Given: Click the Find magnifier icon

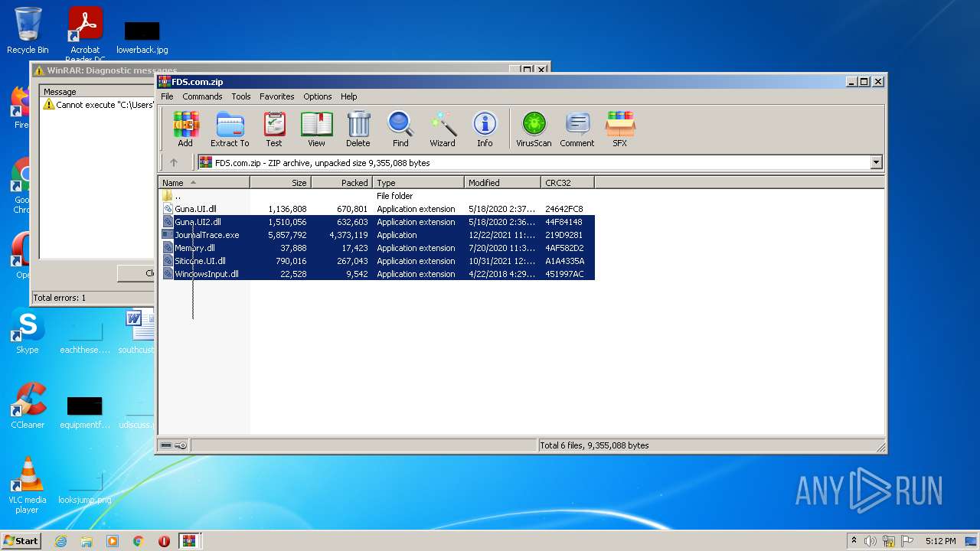Looking at the screenshot, I should [x=400, y=129].
